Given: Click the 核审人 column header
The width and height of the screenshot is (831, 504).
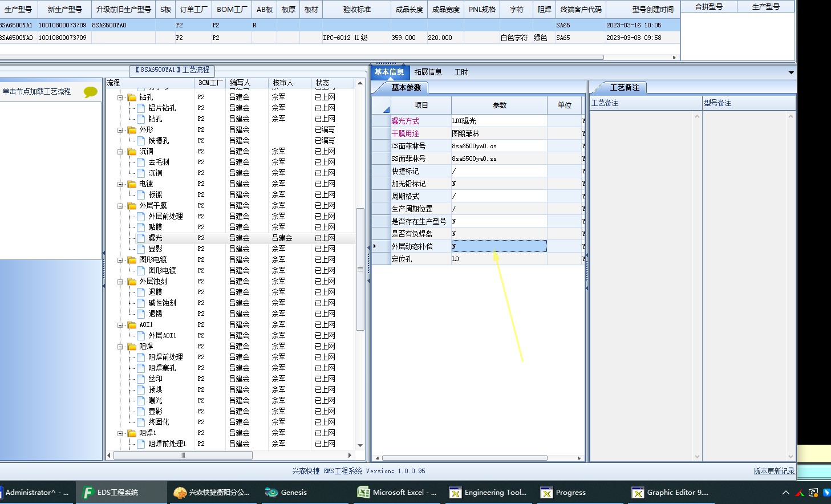Looking at the screenshot, I should (290, 83).
